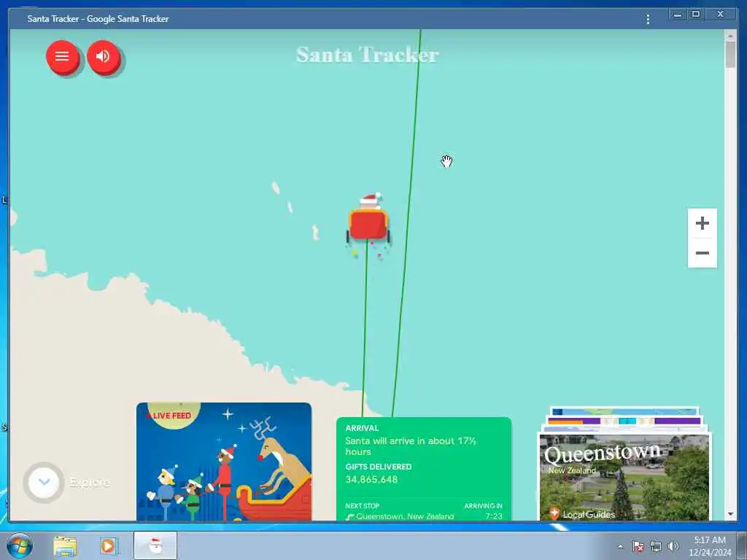Click the gifts delivered count 34,865,648
Viewport: 747px width, 560px height.
[371, 480]
